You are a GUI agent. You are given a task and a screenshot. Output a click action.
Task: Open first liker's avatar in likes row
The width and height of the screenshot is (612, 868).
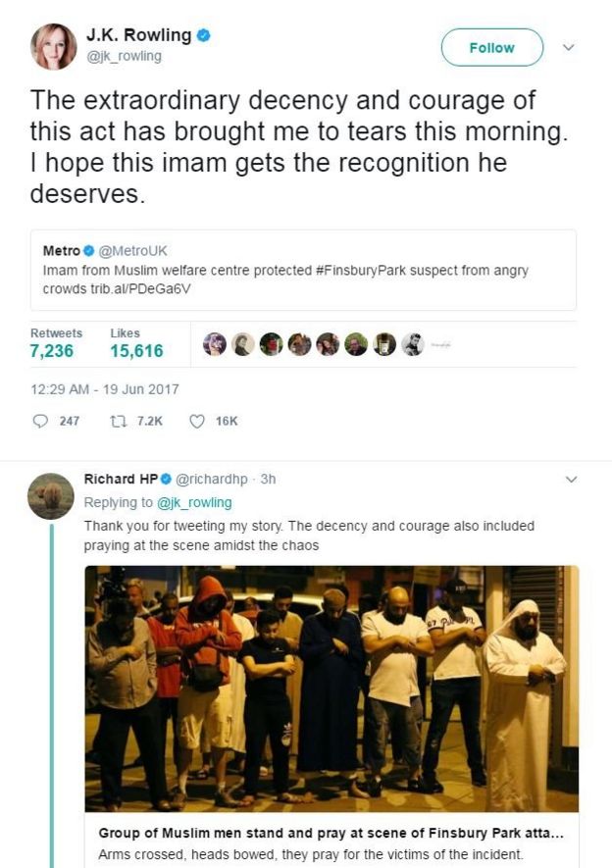coord(214,343)
